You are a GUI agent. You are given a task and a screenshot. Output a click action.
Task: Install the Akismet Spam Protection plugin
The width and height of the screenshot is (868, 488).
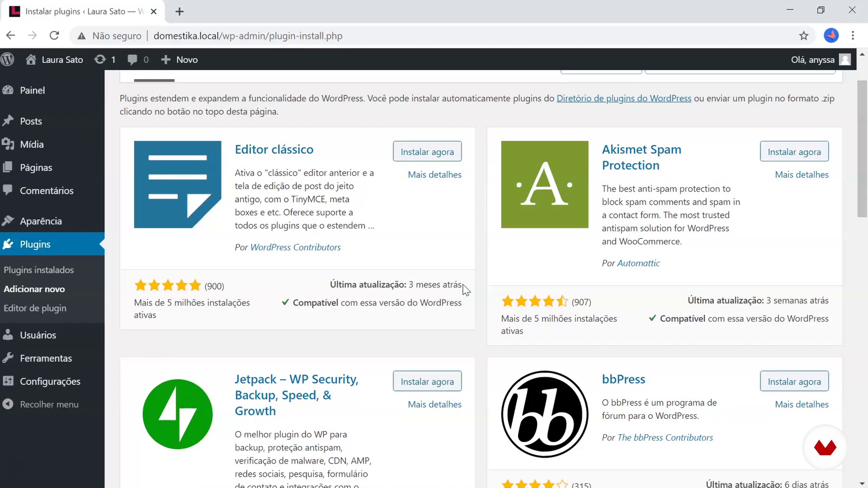(x=794, y=151)
